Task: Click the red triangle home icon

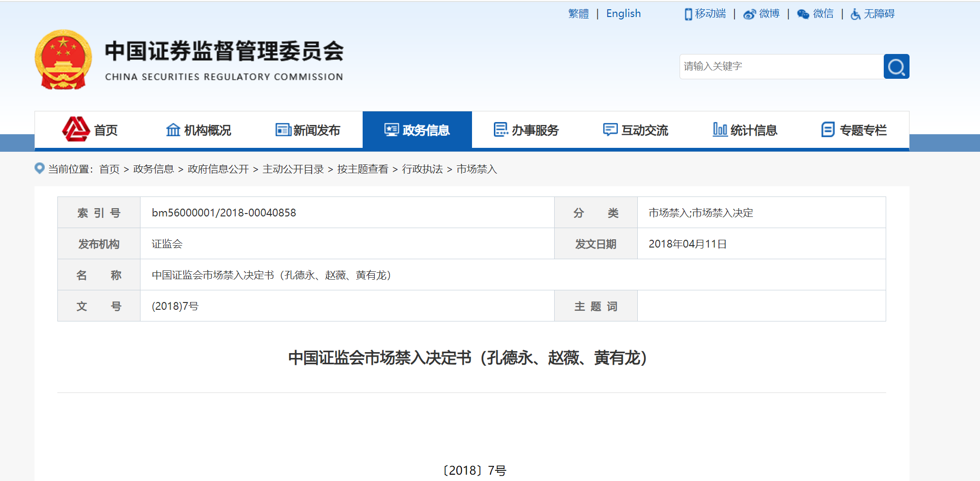Action: [76, 129]
